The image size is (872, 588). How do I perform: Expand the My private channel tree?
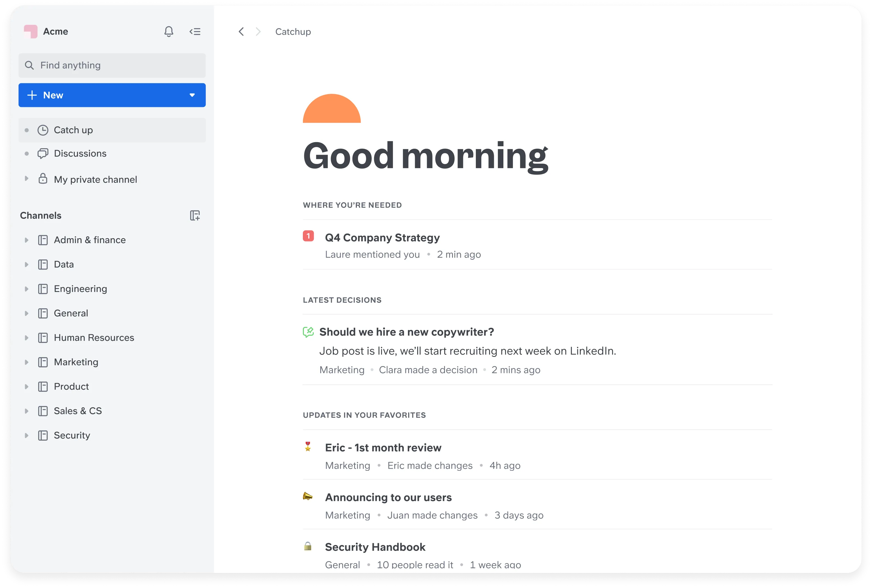tap(26, 179)
